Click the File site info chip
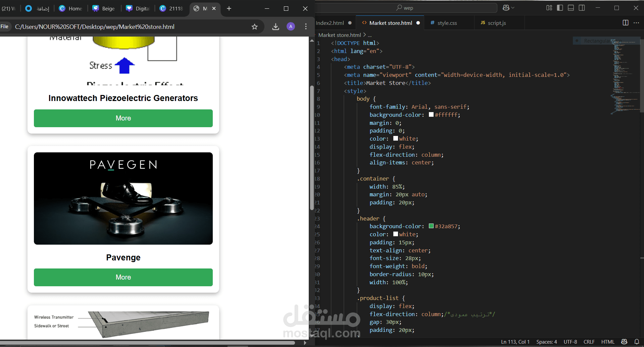This screenshot has height=347, width=644. click(5, 27)
